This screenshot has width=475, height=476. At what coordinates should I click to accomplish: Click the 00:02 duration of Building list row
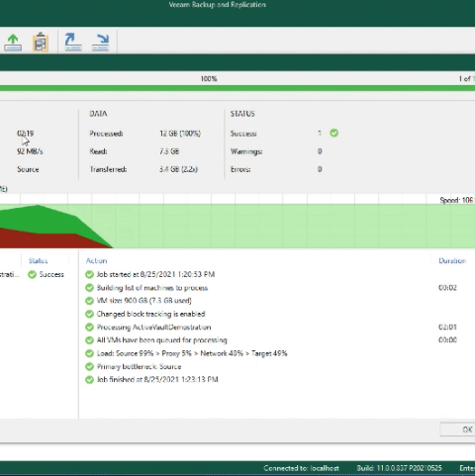coord(447,288)
